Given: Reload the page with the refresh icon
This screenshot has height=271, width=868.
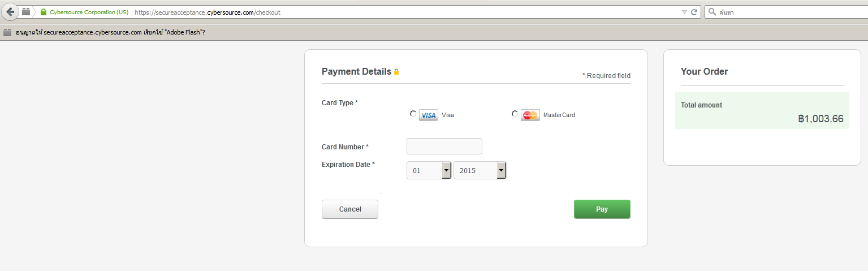Looking at the screenshot, I should point(694,12).
